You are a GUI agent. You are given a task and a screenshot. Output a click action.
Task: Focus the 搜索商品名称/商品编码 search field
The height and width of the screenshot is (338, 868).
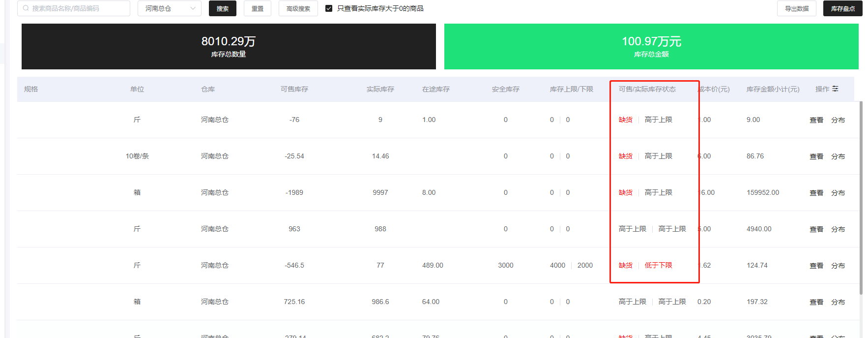coord(74,8)
